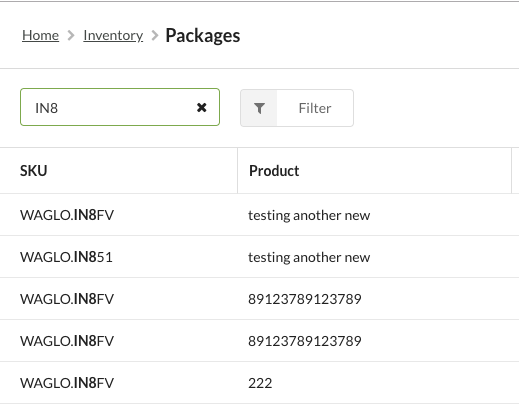Sort by the Product column header

(274, 171)
